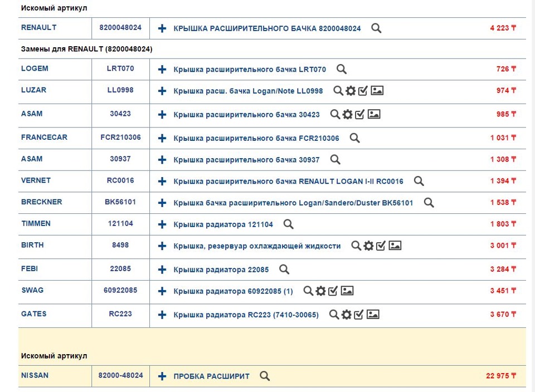
Task: View image icon for ASAM 30423
Action: click(374, 114)
